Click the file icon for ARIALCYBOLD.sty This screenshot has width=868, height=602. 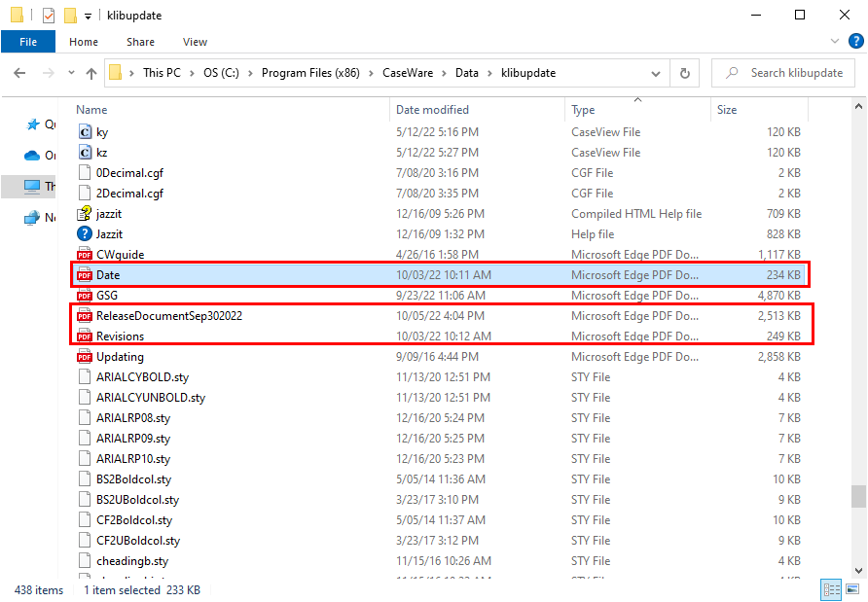pos(85,377)
